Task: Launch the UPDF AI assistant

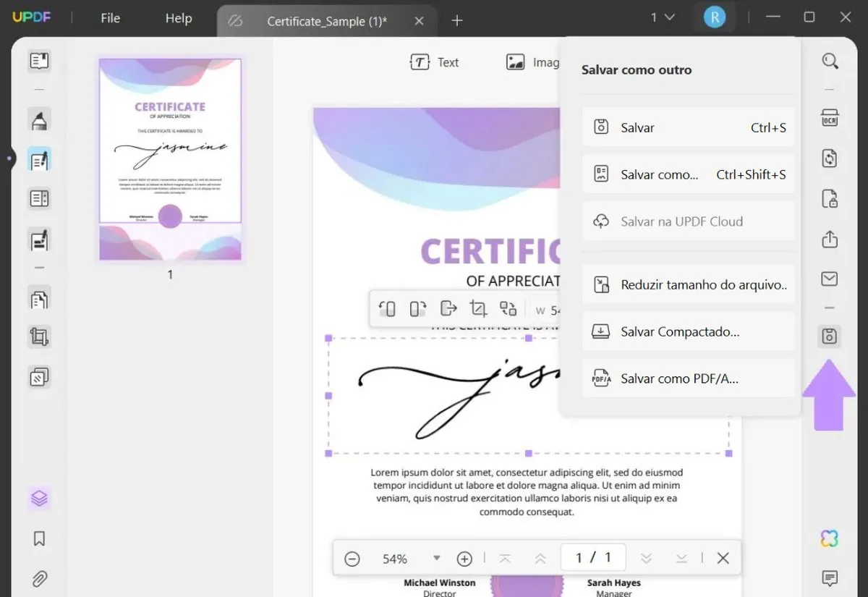Action: pyautogui.click(x=830, y=537)
